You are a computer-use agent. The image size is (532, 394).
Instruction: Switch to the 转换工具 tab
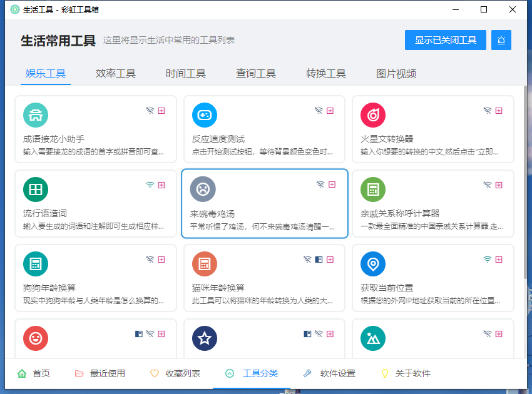[x=326, y=74]
